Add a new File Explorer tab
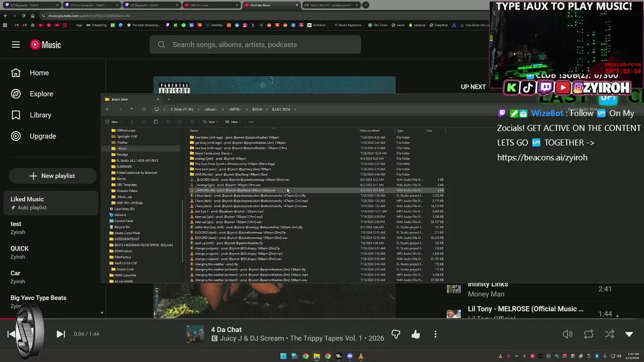Viewport: 644px width, 362px height. click(169, 99)
